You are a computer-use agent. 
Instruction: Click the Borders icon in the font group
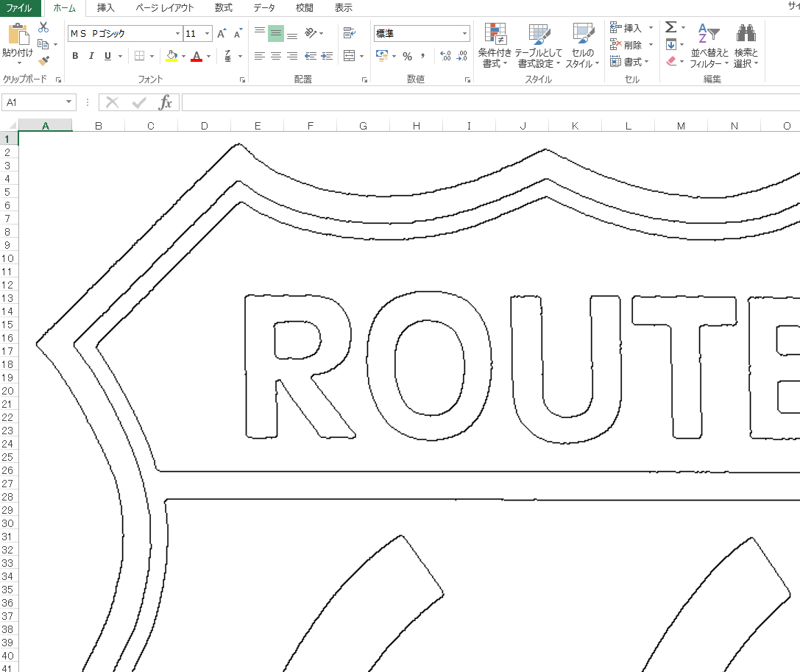pyautogui.click(x=139, y=56)
